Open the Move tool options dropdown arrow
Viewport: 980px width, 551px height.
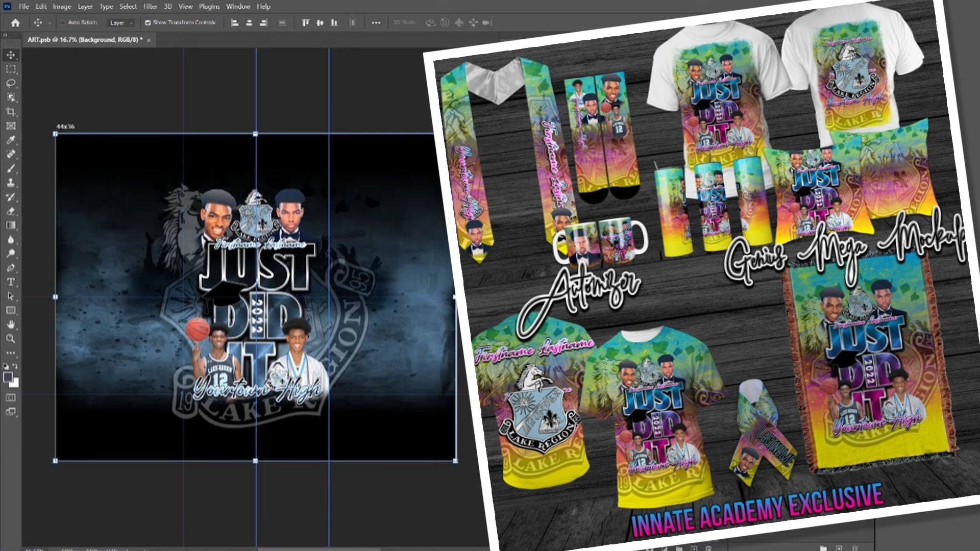[50, 23]
